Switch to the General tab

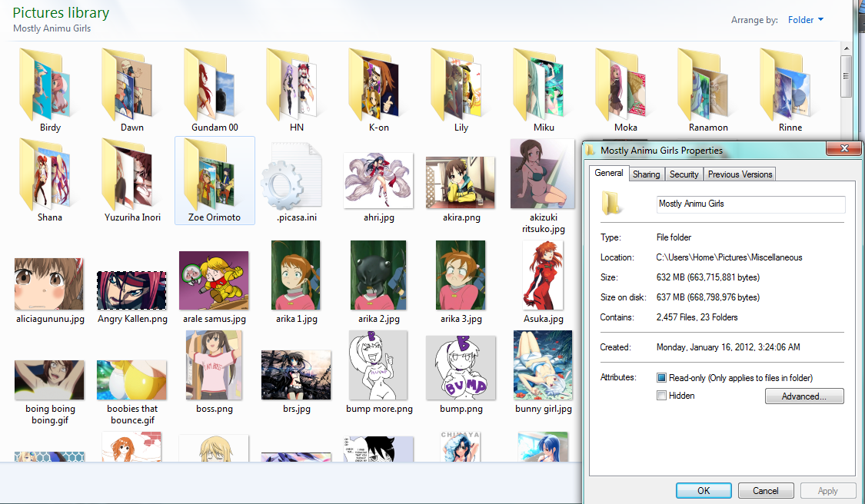pos(608,173)
